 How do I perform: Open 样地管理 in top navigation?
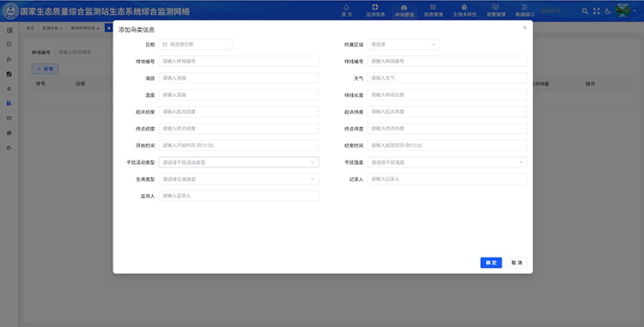pos(404,10)
